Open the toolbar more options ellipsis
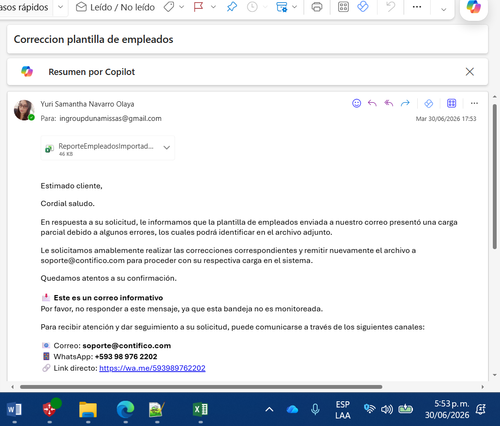 (417, 7)
